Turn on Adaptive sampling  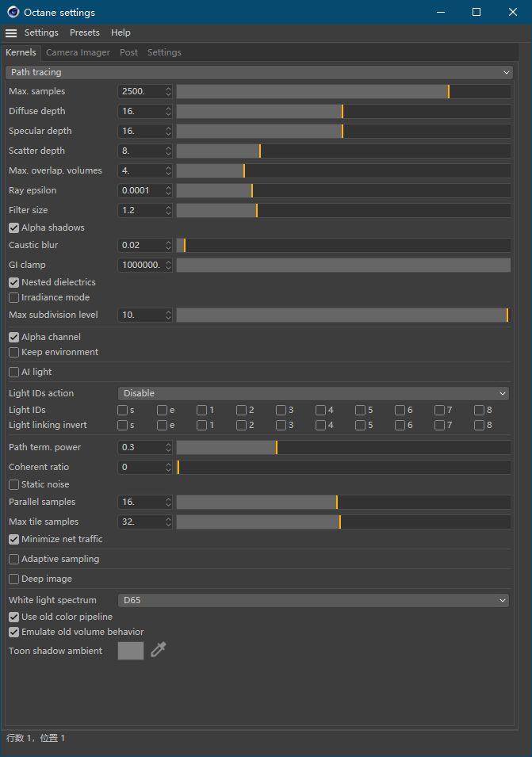pos(14,559)
